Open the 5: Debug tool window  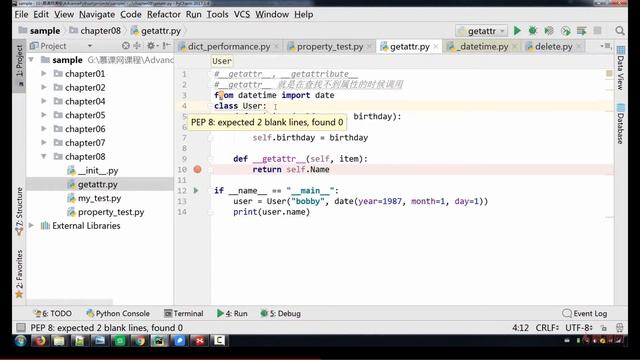pyautogui.click(x=280, y=313)
